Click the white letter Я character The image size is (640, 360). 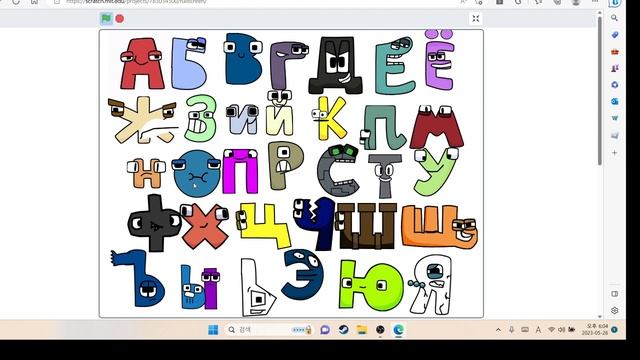(x=431, y=284)
